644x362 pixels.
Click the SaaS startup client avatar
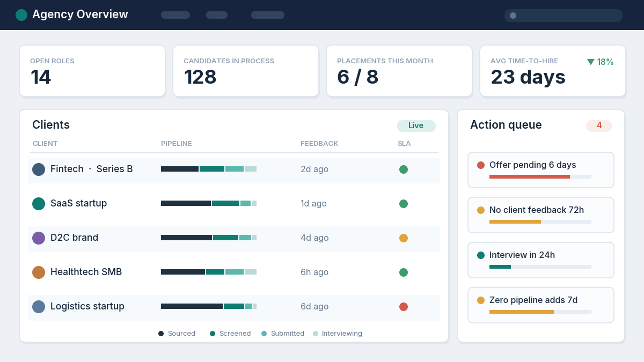click(39, 204)
